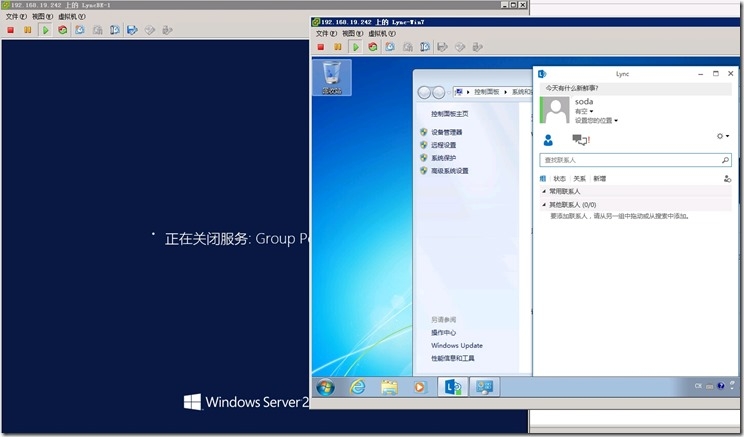Click the forward arrow in control panel window
This screenshot has height=437, width=744.
[x=439, y=92]
